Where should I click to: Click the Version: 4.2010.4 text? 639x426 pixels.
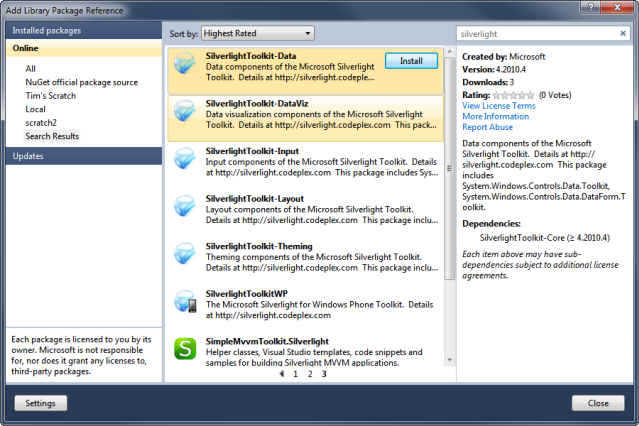[494, 69]
